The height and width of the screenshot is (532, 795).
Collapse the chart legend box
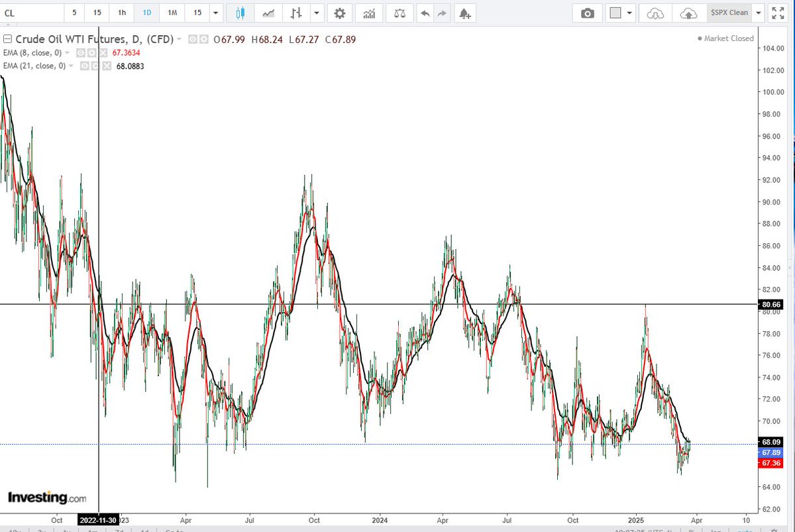[8, 39]
